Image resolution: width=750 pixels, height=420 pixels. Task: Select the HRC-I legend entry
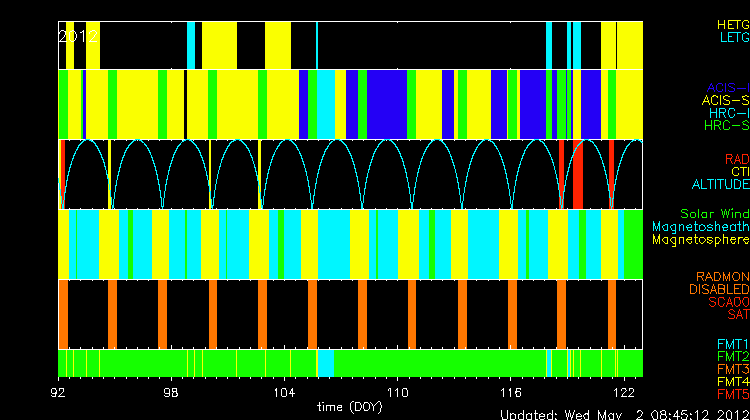tap(727, 113)
